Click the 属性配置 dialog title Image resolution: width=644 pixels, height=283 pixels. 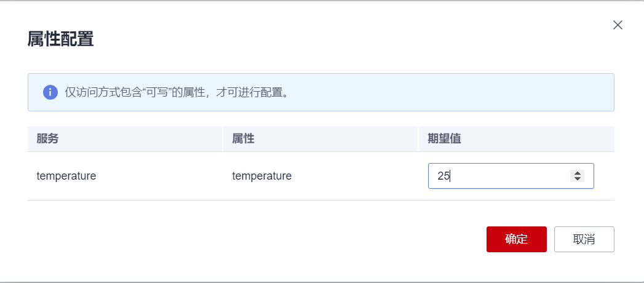point(60,39)
